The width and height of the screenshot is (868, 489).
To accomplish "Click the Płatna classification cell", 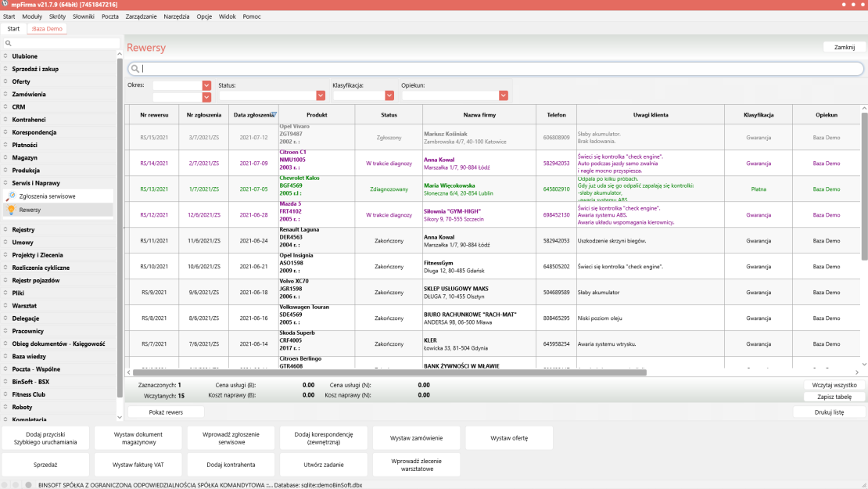I will [x=759, y=189].
